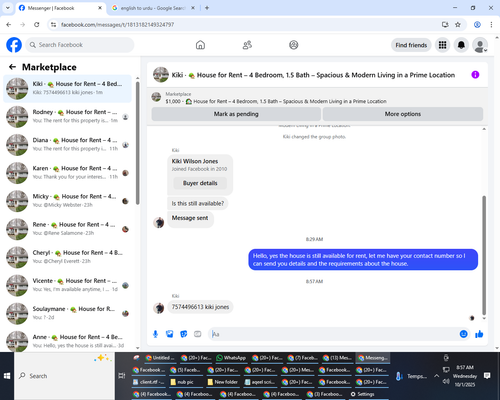Screen dimensions: 500x400
Task: Click the install app icon in address bar
Action: pos(445,25)
